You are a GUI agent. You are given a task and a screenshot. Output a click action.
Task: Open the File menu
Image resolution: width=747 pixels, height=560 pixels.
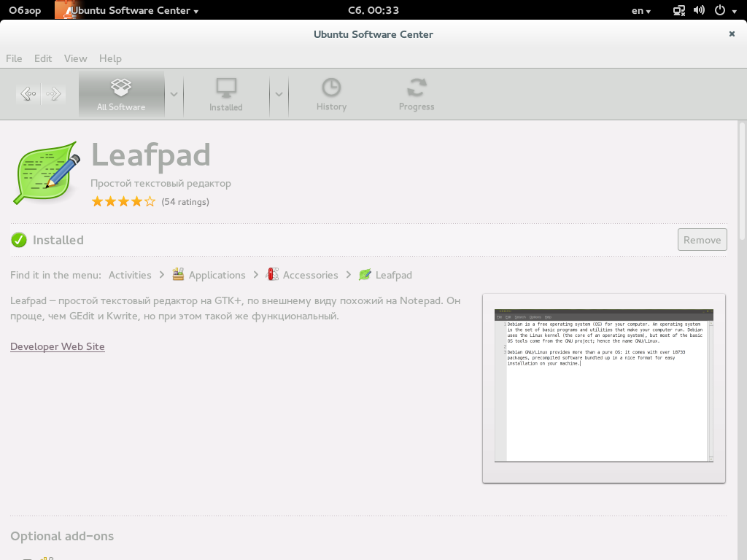pos(14,58)
